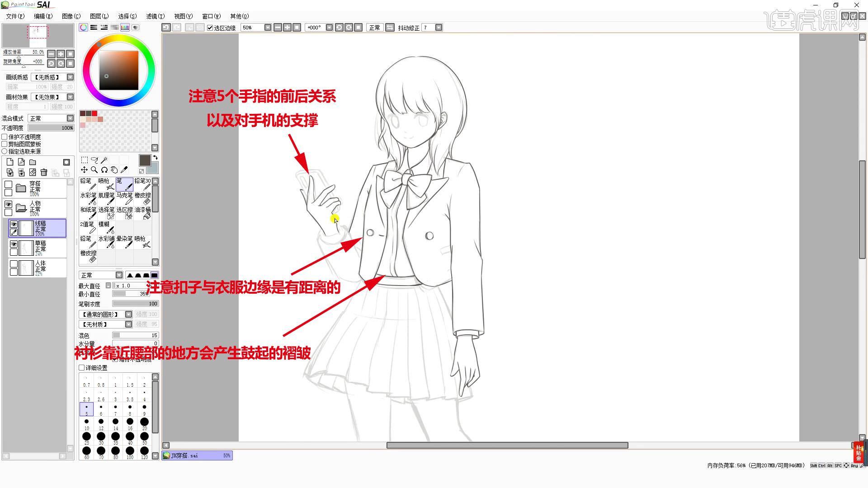This screenshot has width=868, height=488.
Task: Open the 窗口 menu
Action: click(x=211, y=16)
